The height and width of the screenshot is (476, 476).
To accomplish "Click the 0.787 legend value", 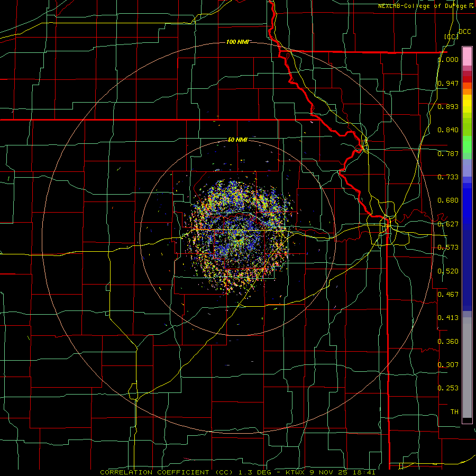I will coord(448,153).
